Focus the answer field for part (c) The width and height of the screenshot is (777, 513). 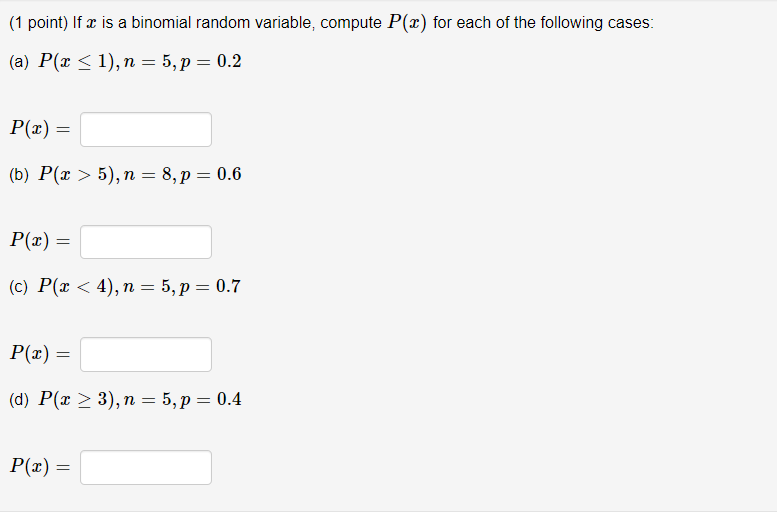(x=146, y=354)
